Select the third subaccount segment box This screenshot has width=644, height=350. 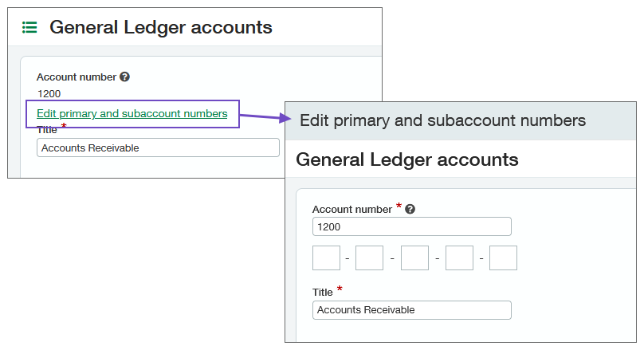click(x=414, y=258)
